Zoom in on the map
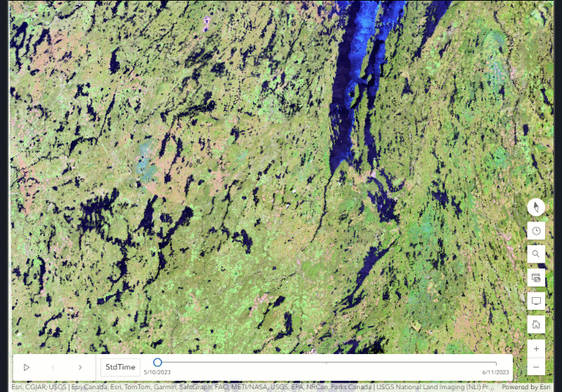Image resolution: width=562 pixels, height=392 pixels. point(536,348)
